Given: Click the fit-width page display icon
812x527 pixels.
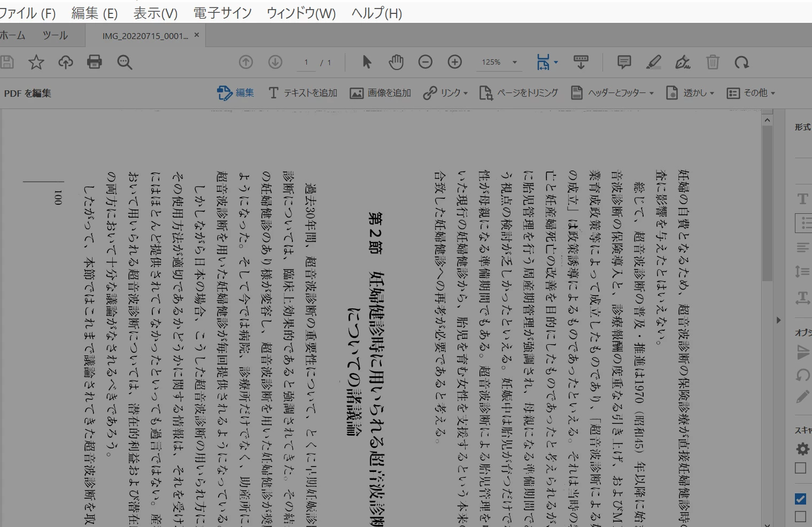Looking at the screenshot, I should point(543,62).
